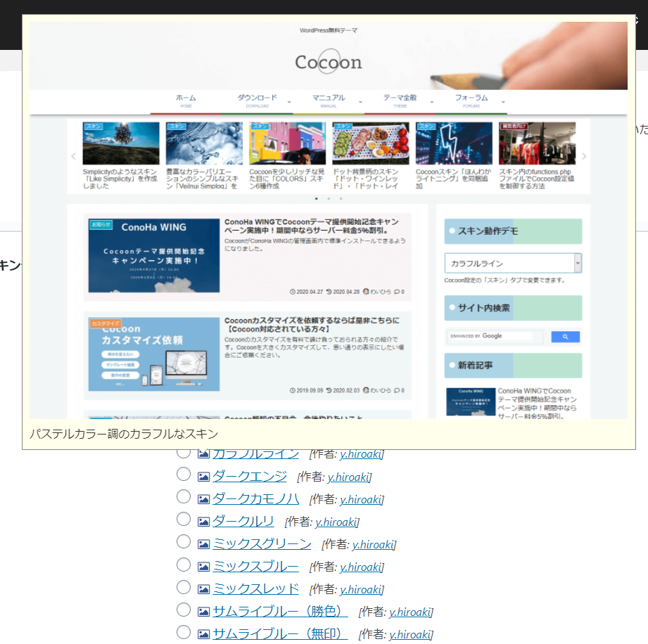Open the COLORS skin carousel thumbnail
The height and width of the screenshot is (644, 648).
(287, 143)
